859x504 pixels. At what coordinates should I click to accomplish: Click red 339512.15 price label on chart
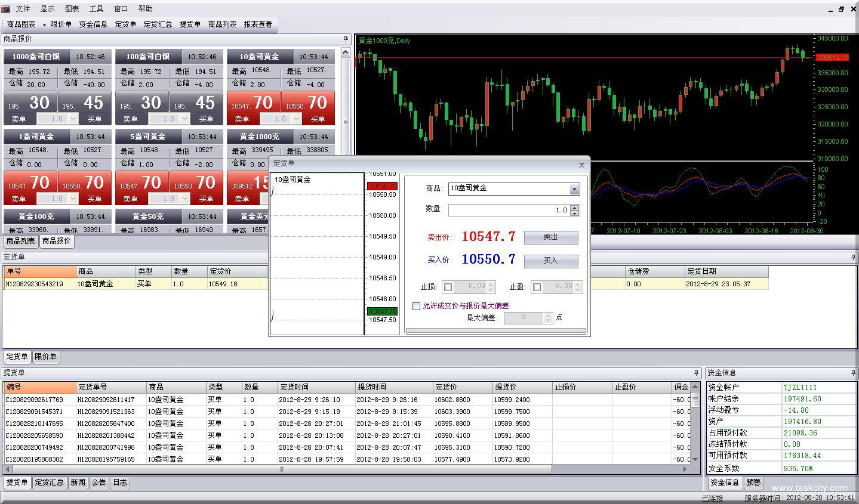click(833, 57)
